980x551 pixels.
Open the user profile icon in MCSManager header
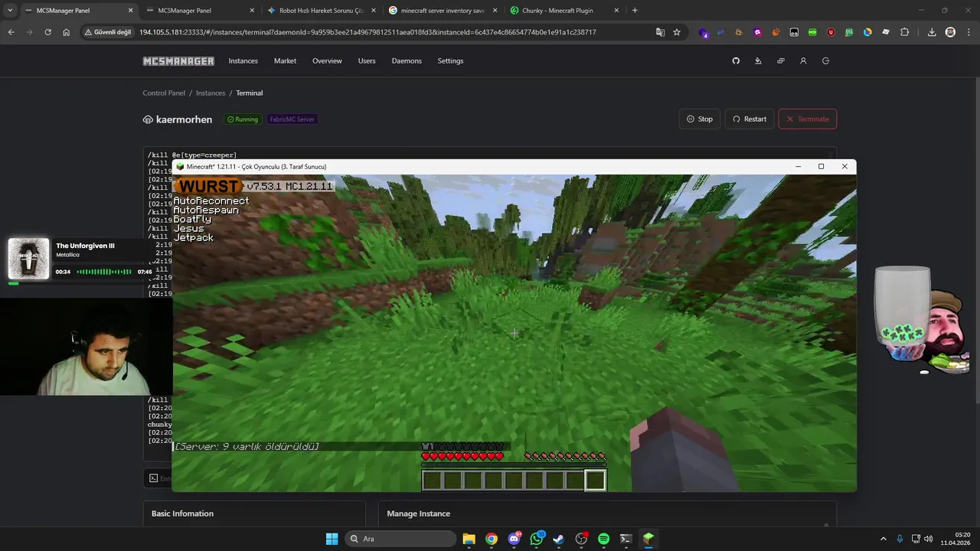pos(803,60)
